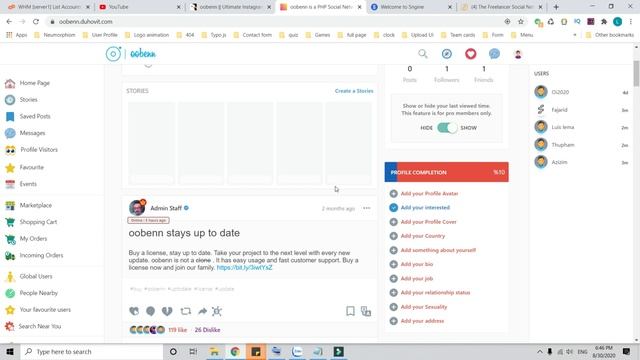Click Add your Country
This screenshot has height=360, width=640.
click(x=423, y=236)
